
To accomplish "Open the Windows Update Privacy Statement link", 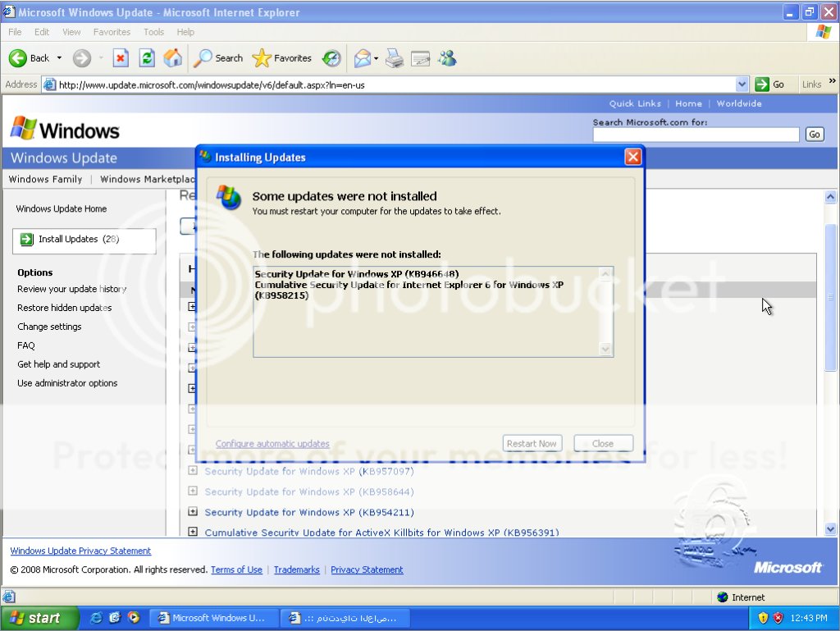I will (x=80, y=551).
